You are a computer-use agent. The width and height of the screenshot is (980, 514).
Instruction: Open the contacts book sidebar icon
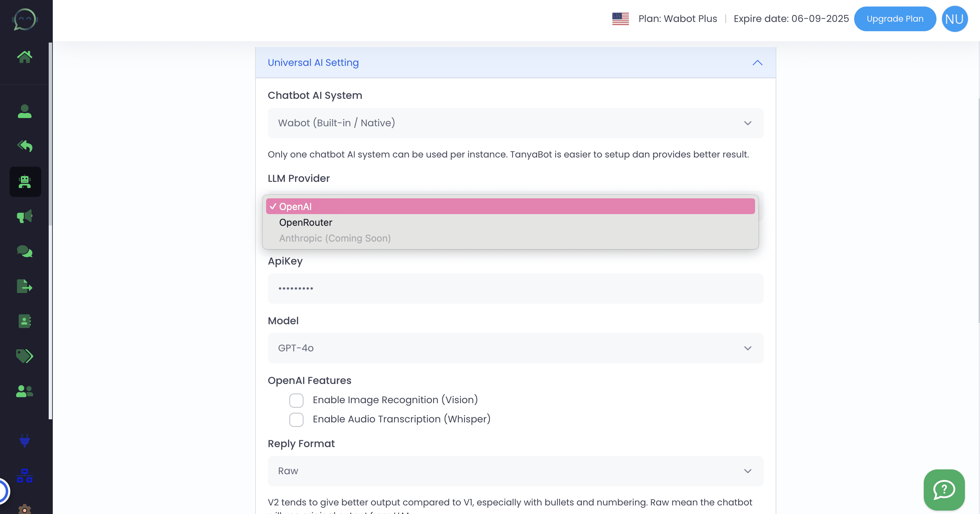click(x=25, y=321)
